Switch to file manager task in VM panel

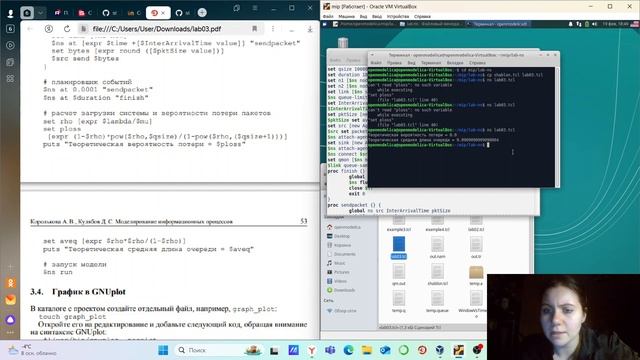click(432, 24)
